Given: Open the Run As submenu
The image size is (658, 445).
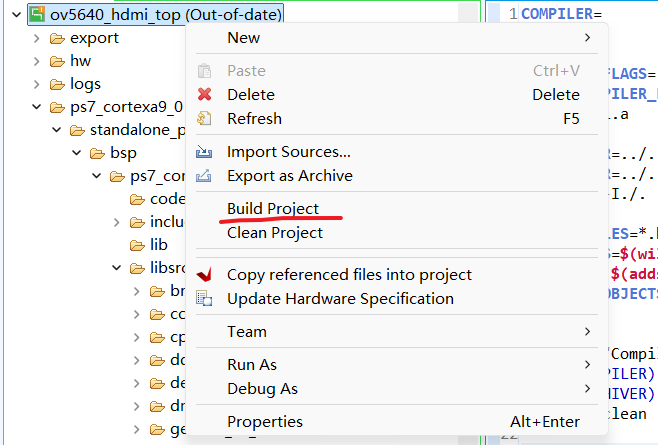Looking at the screenshot, I should click(252, 364).
